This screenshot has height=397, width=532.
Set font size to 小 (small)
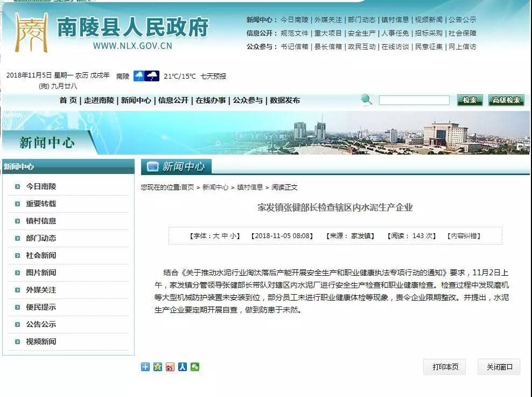(x=233, y=236)
